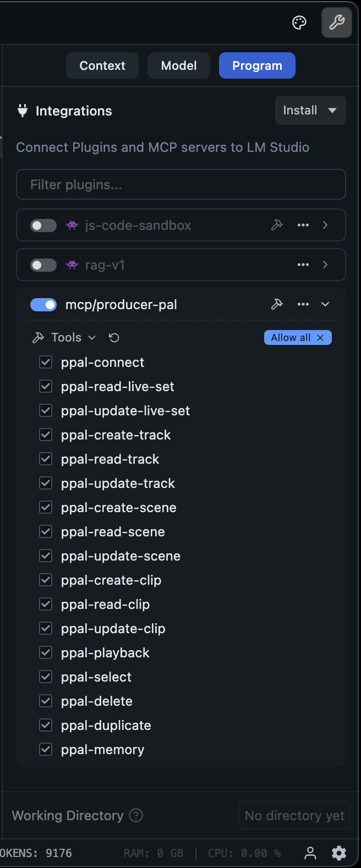The image size is (361, 868).
Task: Click the hammer icon on mcp/producer-pal
Action: pos(277,304)
